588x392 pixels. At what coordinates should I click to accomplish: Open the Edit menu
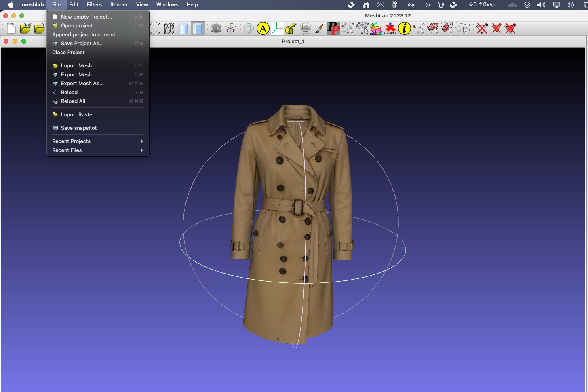74,5
